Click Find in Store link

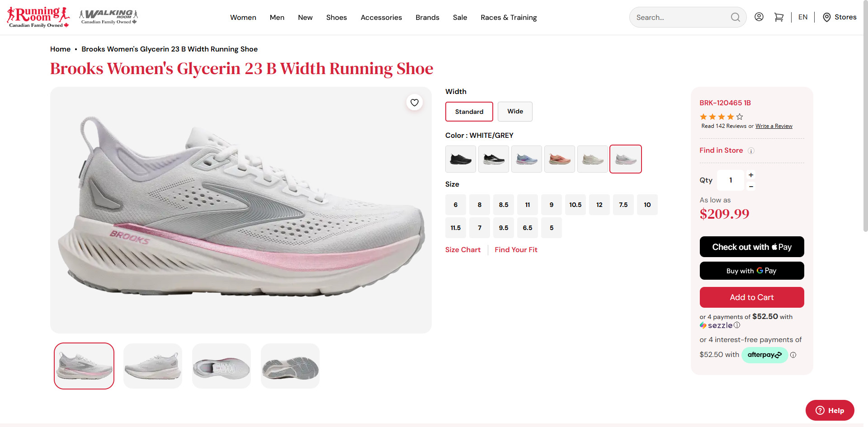(721, 150)
